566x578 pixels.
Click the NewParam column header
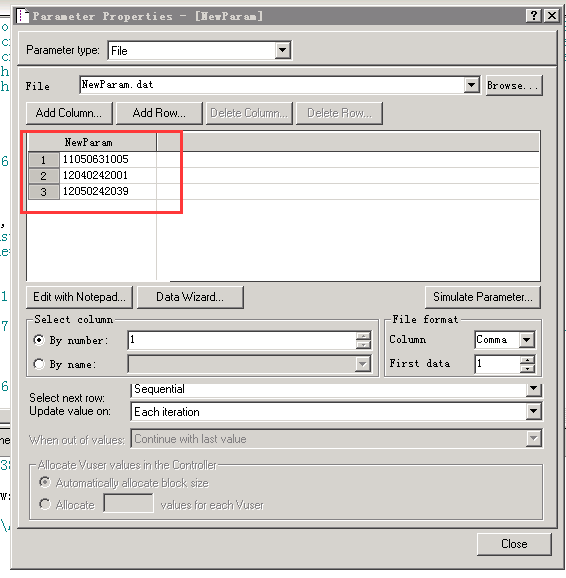point(92,142)
